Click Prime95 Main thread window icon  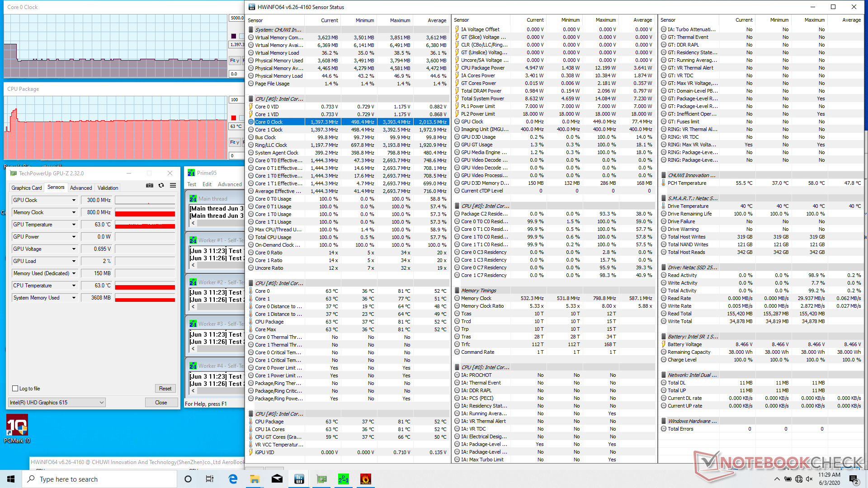pyautogui.click(x=193, y=198)
